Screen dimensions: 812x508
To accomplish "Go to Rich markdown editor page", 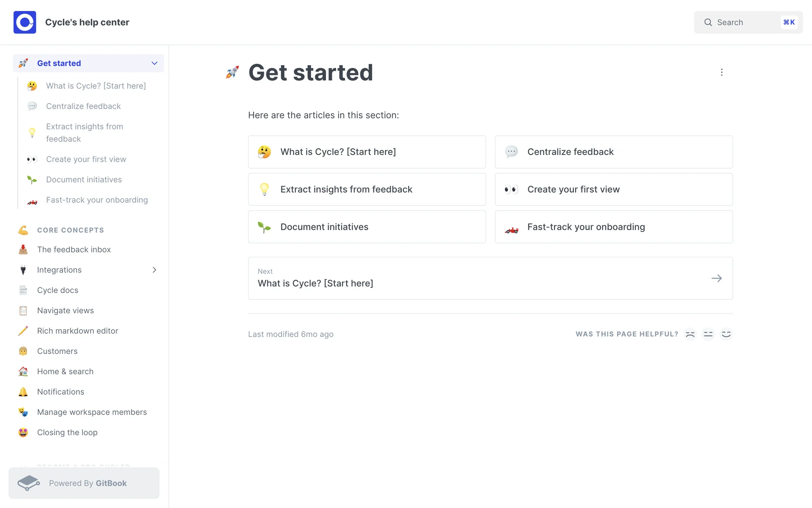I will point(77,331).
